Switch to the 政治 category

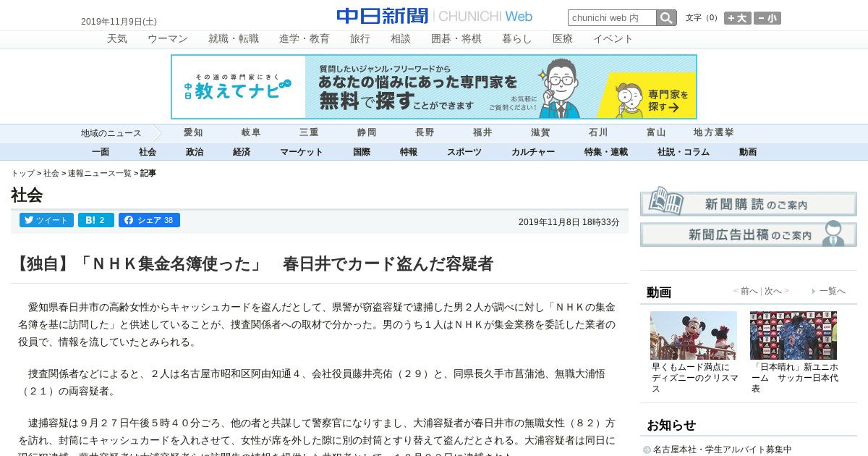(x=195, y=152)
